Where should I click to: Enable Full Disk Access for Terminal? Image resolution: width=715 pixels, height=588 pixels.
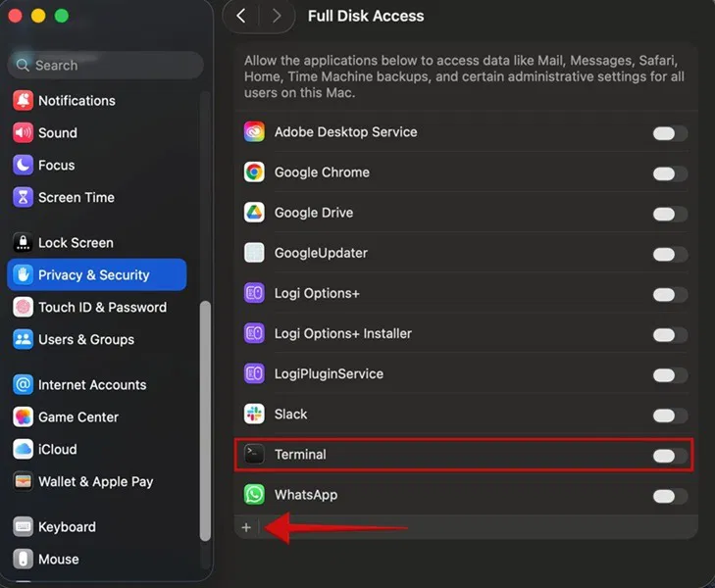point(670,455)
